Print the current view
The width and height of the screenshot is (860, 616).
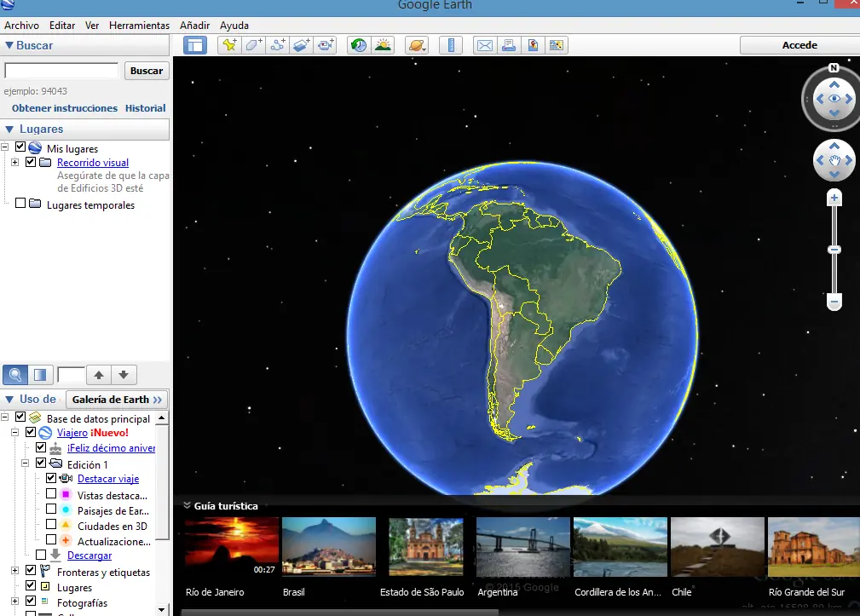tap(509, 45)
